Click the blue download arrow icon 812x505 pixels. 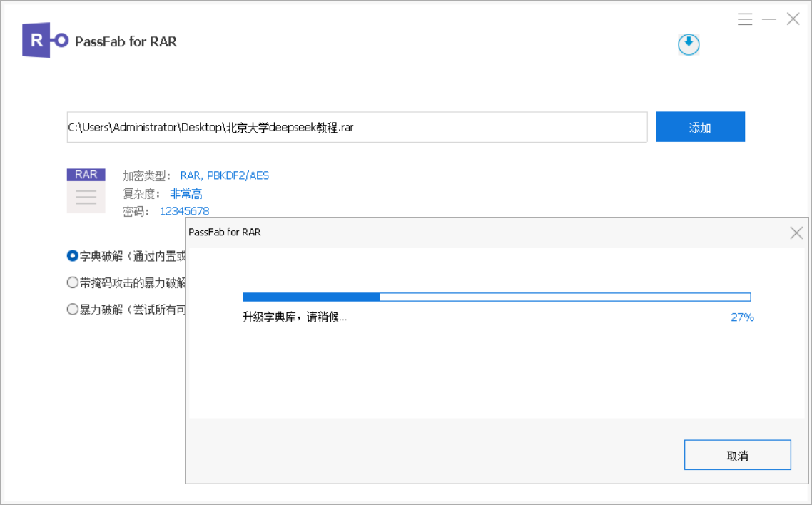pyautogui.click(x=689, y=44)
